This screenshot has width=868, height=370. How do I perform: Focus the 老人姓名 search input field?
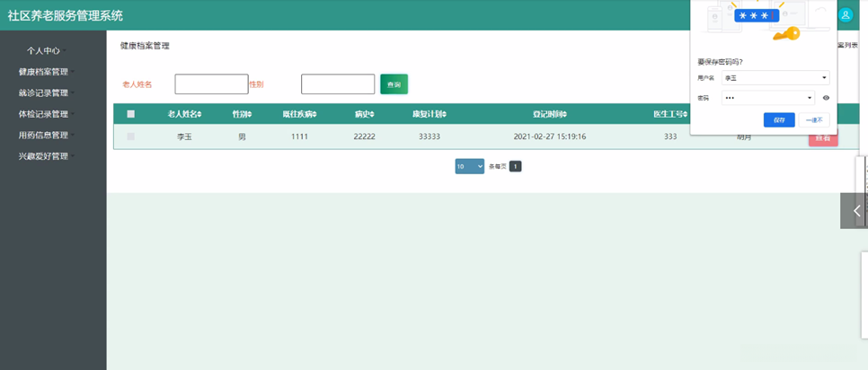(211, 84)
